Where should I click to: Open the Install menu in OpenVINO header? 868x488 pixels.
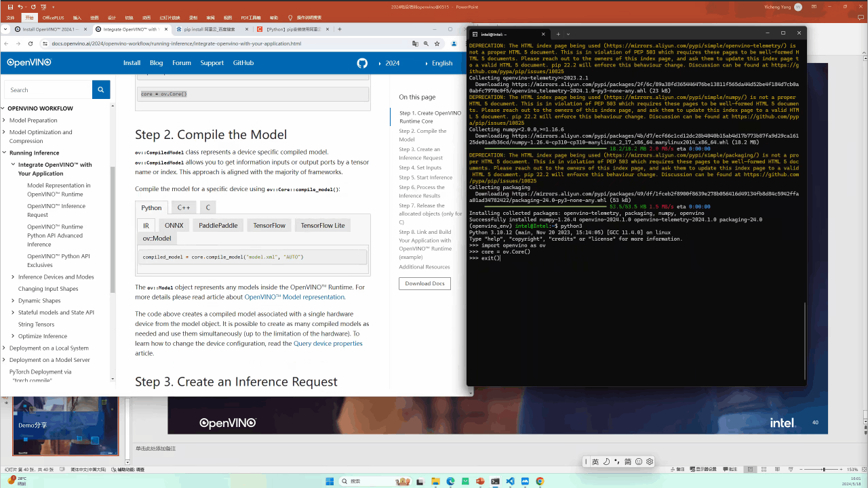pyautogui.click(x=132, y=63)
